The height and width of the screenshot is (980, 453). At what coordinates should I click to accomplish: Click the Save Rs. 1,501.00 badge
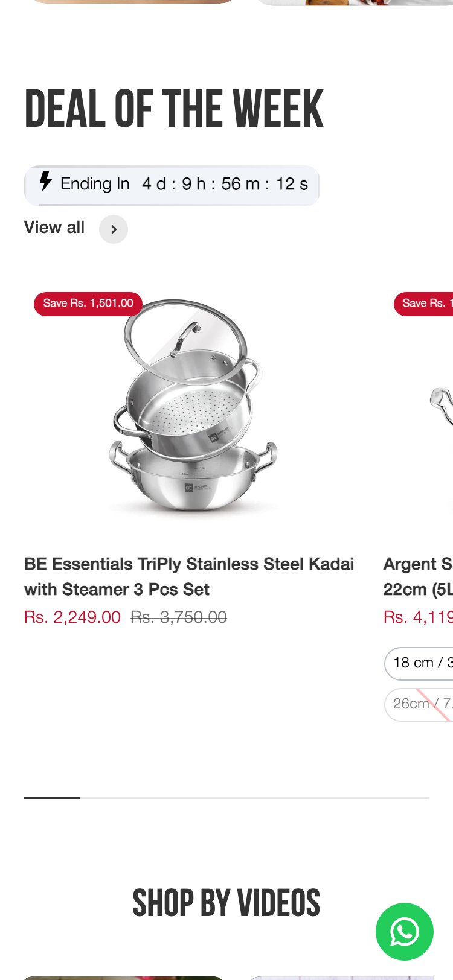(88, 304)
